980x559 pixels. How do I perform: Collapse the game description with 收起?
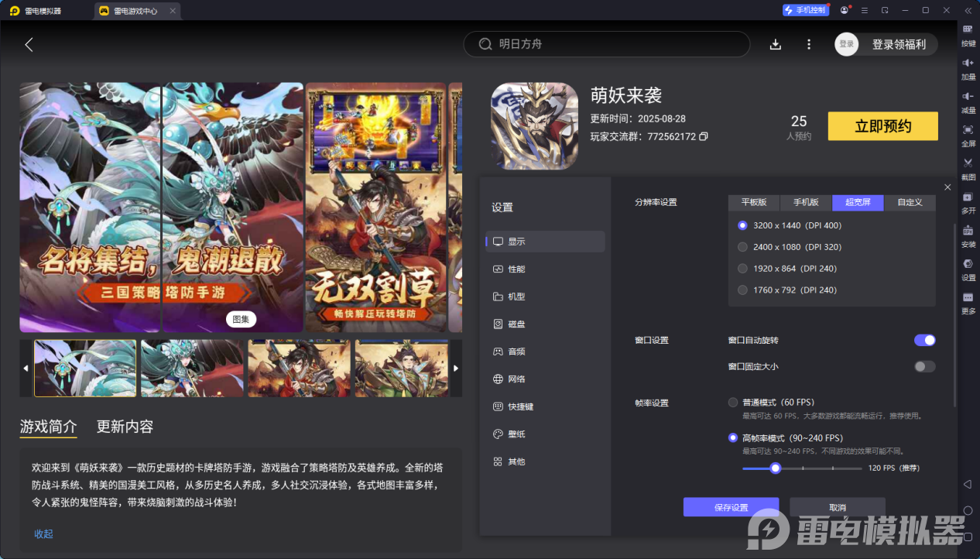(43, 534)
